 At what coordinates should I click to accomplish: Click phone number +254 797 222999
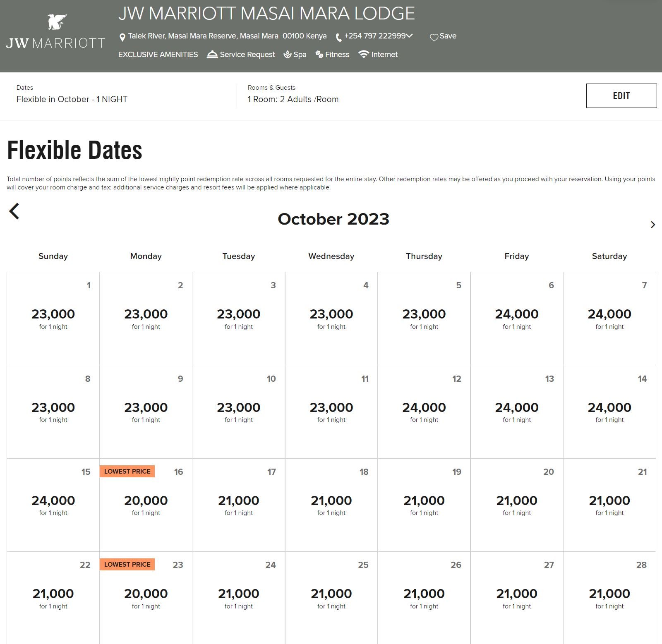click(x=375, y=36)
